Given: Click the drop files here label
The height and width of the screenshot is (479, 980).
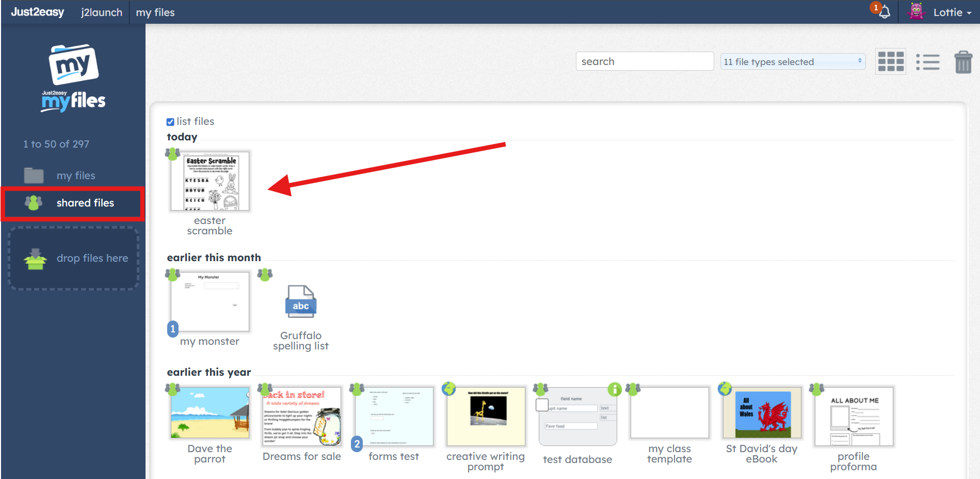Looking at the screenshot, I should (92, 258).
